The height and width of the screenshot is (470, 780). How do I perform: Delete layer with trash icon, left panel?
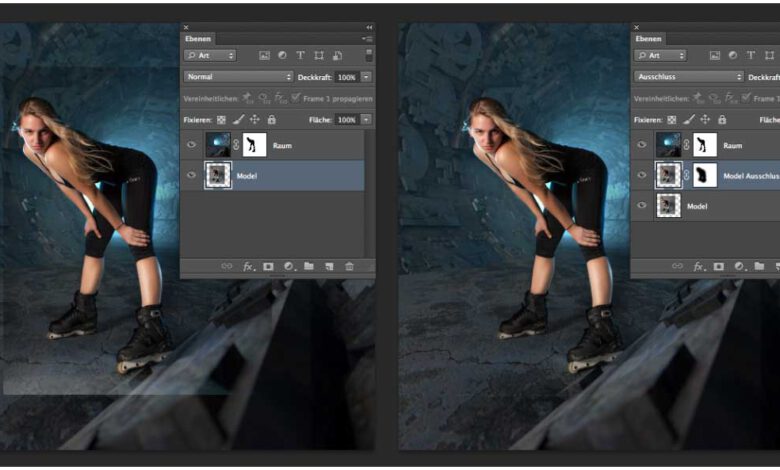click(349, 267)
